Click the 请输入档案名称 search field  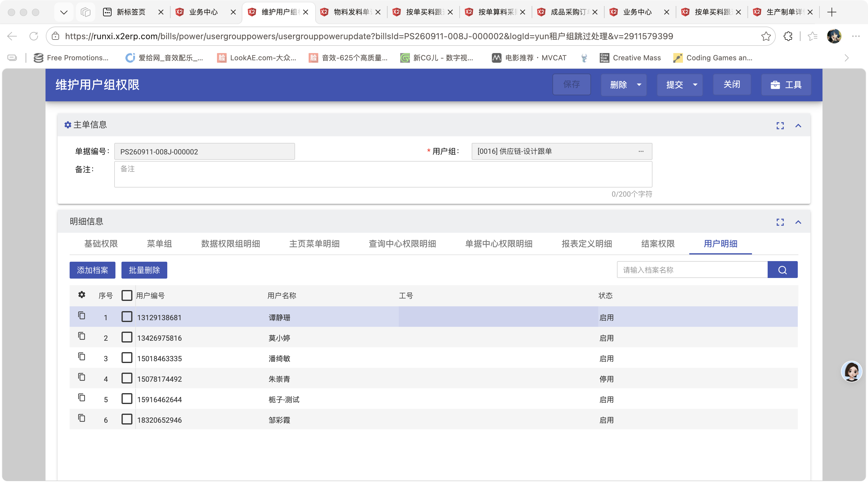[x=692, y=270]
